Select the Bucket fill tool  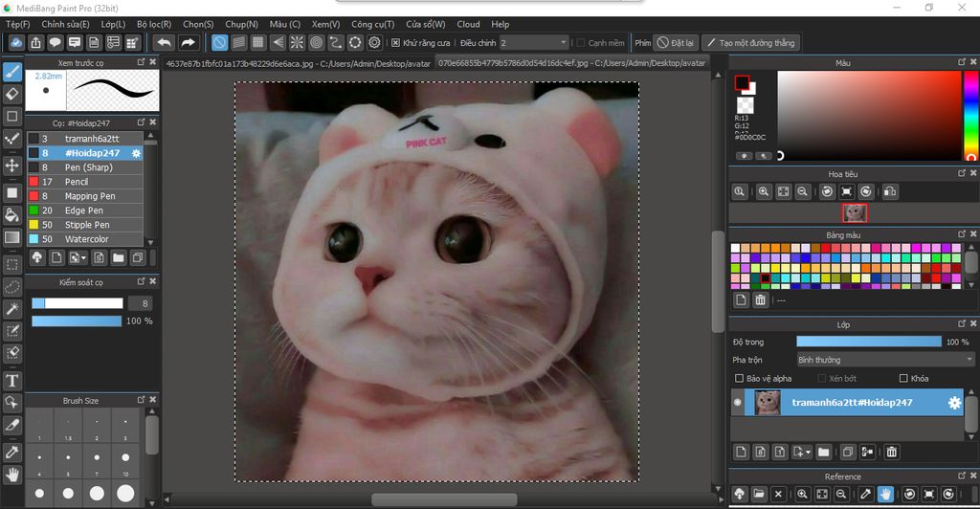11,215
